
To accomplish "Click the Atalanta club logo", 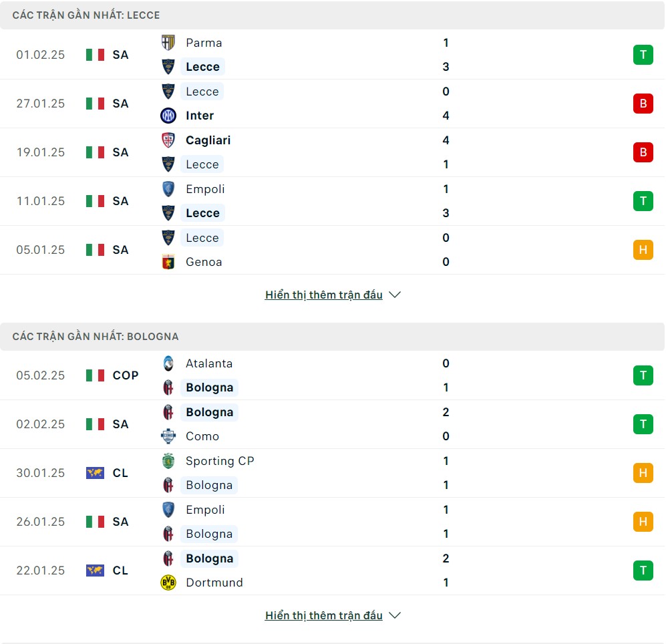I will click(168, 363).
